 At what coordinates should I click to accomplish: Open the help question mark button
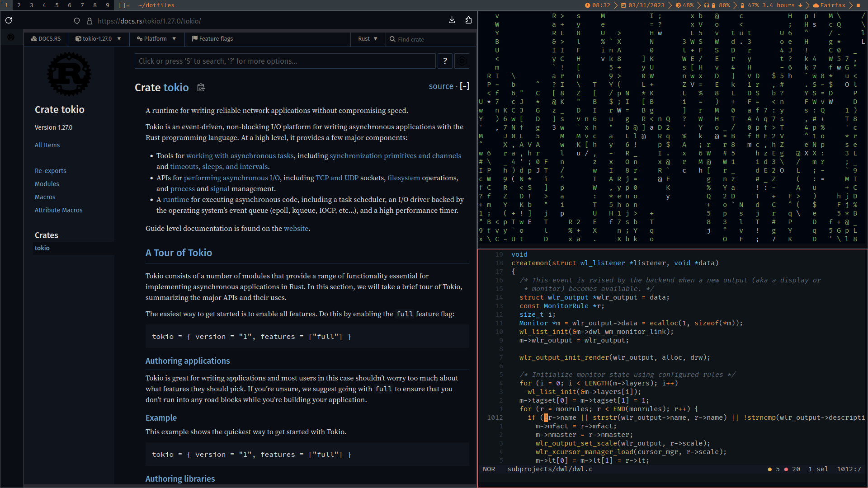(x=445, y=61)
